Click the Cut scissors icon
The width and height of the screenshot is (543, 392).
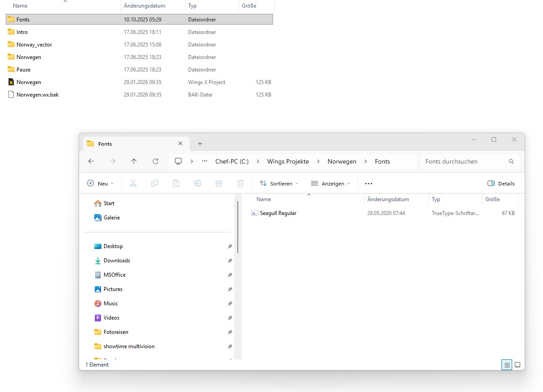[x=133, y=183]
